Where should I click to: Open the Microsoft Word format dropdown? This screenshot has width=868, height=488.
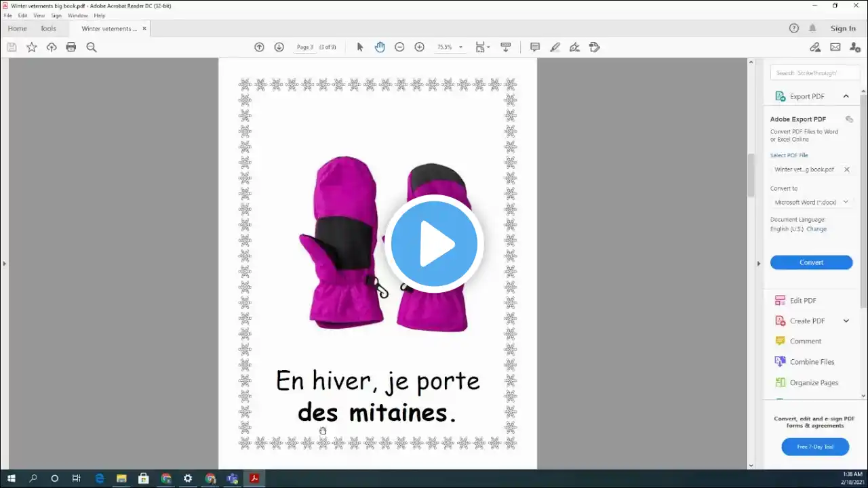coord(811,202)
